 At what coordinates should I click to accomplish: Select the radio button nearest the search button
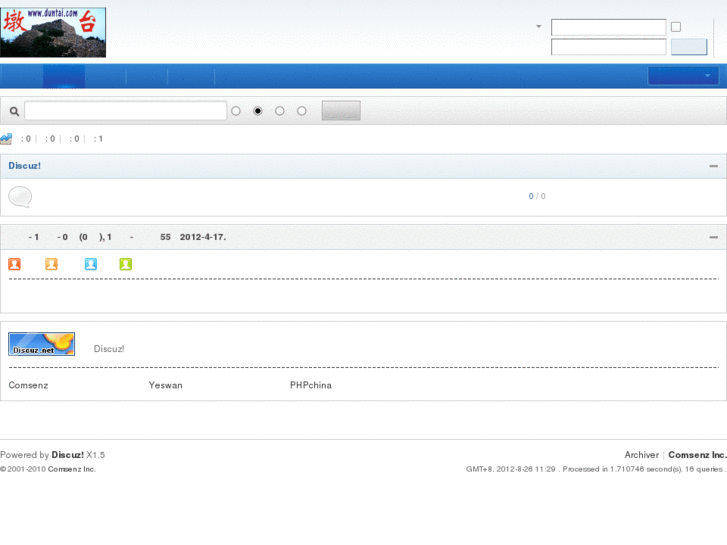click(x=302, y=111)
